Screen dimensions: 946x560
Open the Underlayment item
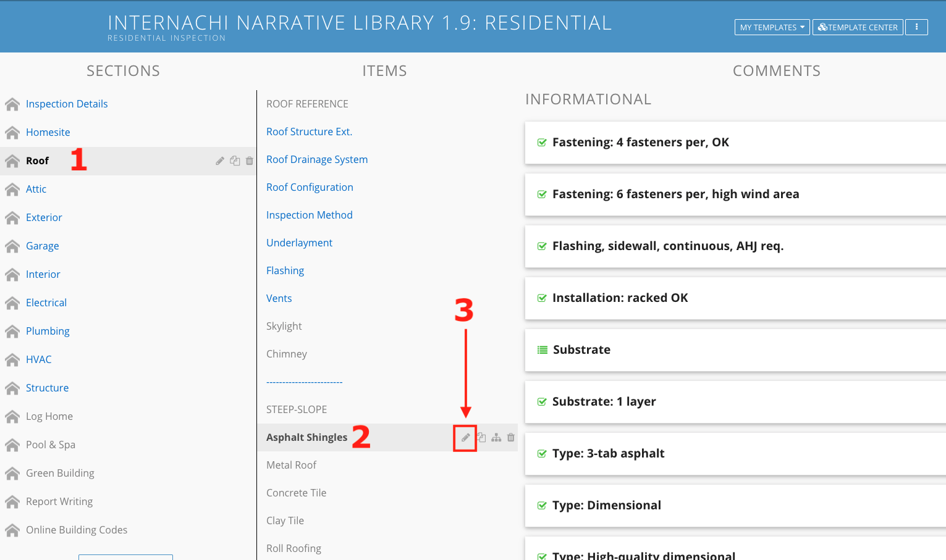point(299,243)
